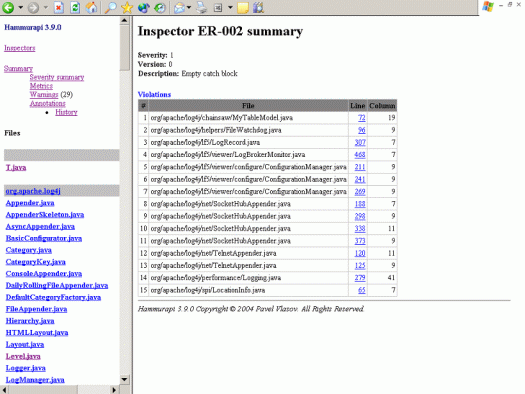Open the Metrics link
Screen dimensions: 525x394
[41, 86]
